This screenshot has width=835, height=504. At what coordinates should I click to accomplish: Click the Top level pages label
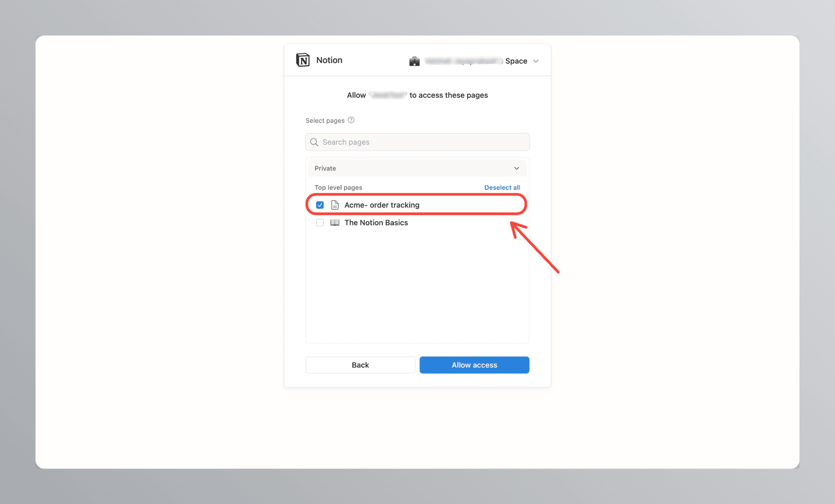coord(338,188)
